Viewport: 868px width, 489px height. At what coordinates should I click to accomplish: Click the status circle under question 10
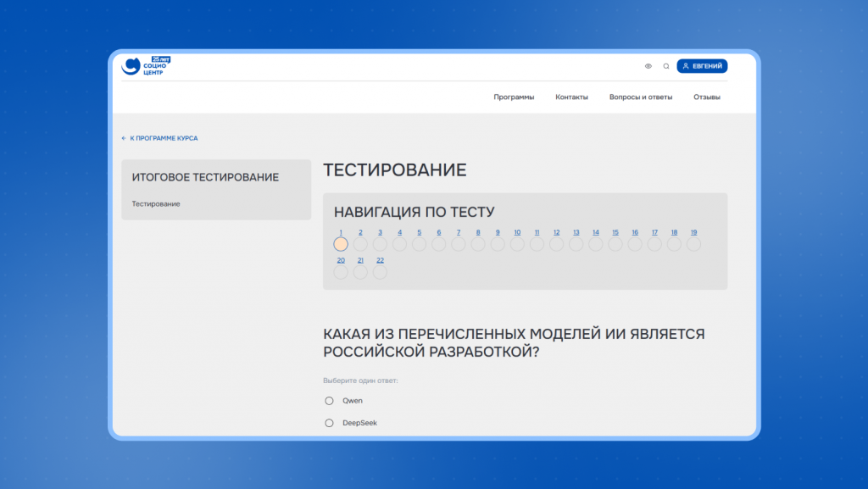(517, 244)
